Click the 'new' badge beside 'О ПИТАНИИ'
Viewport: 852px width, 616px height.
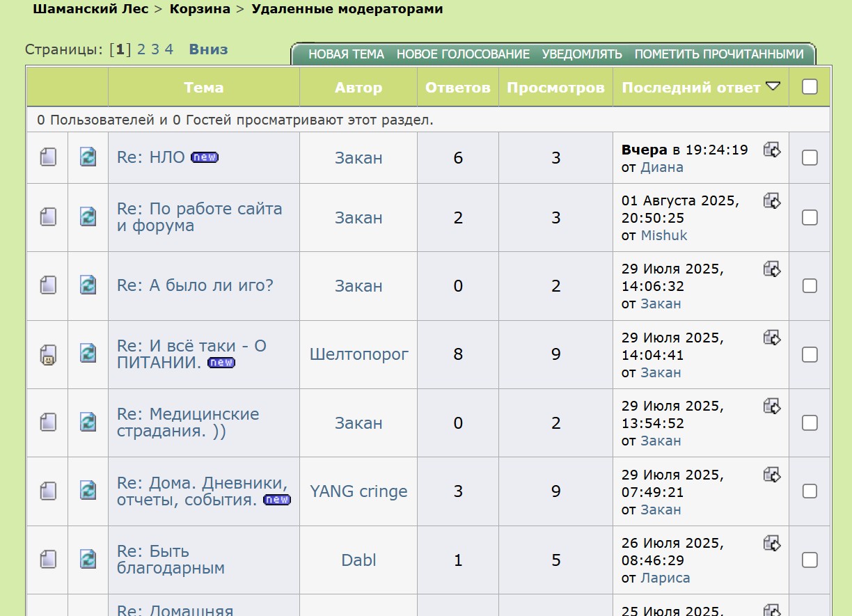pyautogui.click(x=221, y=363)
